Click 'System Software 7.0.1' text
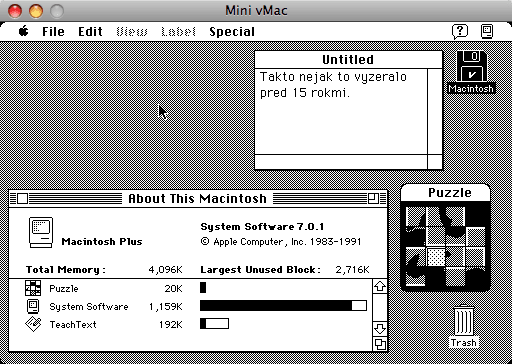The image size is (512, 364). 262,227
